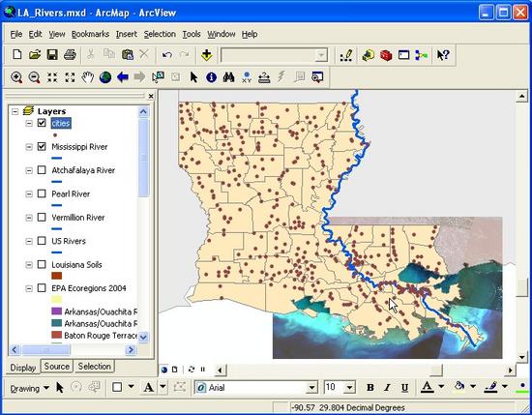Collapse the EPA Ecoregions 2004 legend
Screen dimensions: 532x415
click(x=29, y=288)
